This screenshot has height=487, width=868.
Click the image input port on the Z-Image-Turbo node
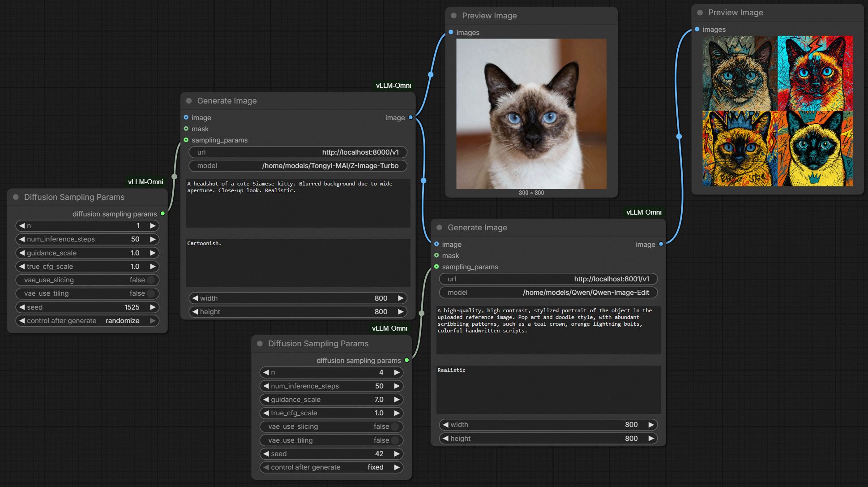tap(186, 117)
